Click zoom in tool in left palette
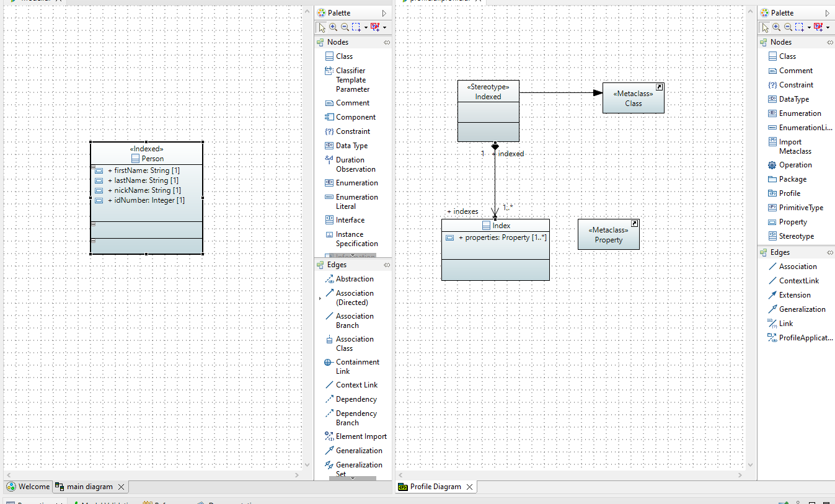This screenshot has height=504, width=835. coord(333,27)
